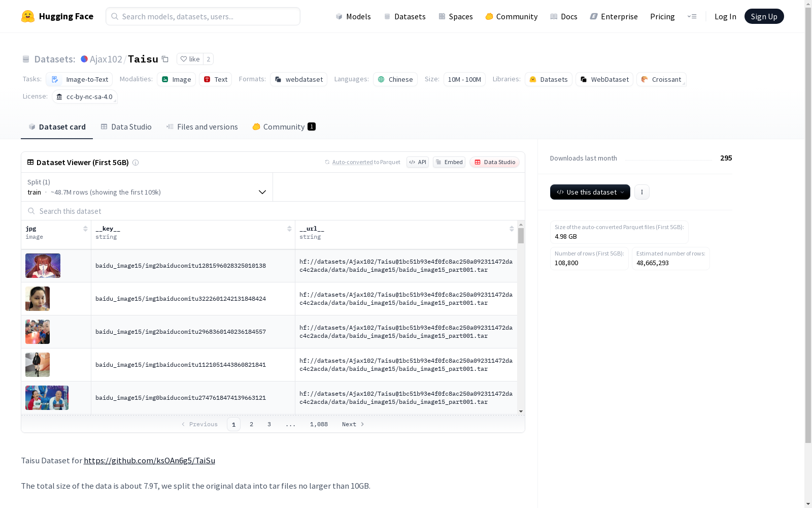The height and width of the screenshot is (508, 812).
Task: Select the Chinese language tag
Action: click(x=395, y=79)
